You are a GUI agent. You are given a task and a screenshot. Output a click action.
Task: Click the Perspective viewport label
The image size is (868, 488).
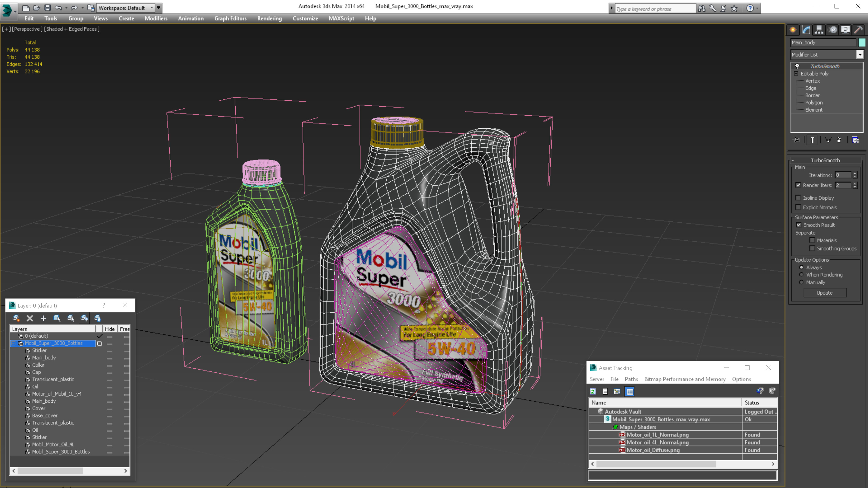click(x=27, y=29)
